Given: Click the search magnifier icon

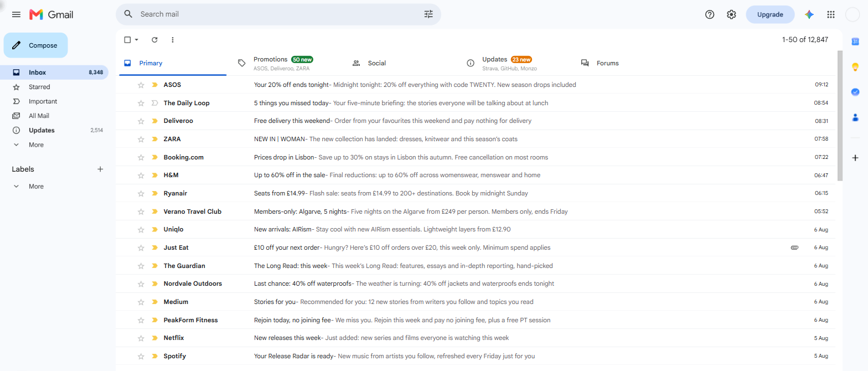Looking at the screenshot, I should 128,14.
